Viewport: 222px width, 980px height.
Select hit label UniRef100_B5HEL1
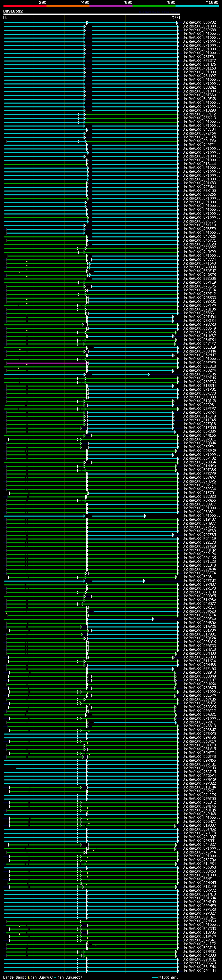[199, 879]
